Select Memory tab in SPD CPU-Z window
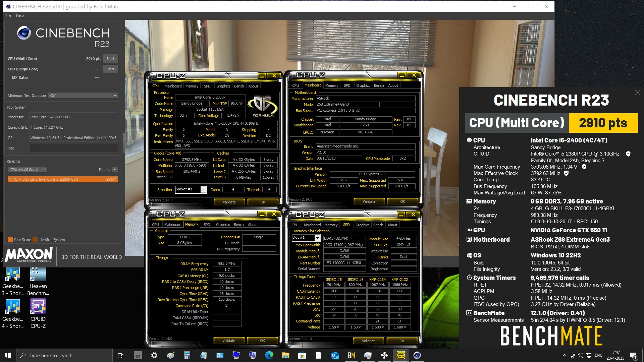 point(331,225)
